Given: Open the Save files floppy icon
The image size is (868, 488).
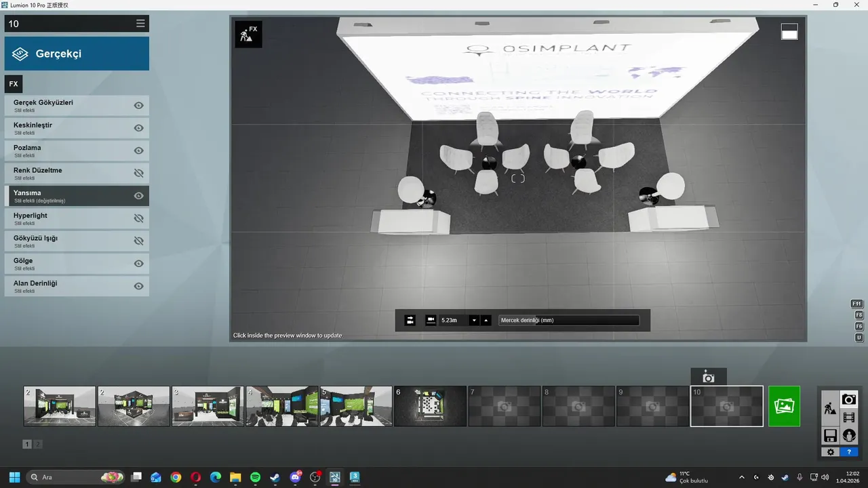Looking at the screenshot, I should coord(830,435).
